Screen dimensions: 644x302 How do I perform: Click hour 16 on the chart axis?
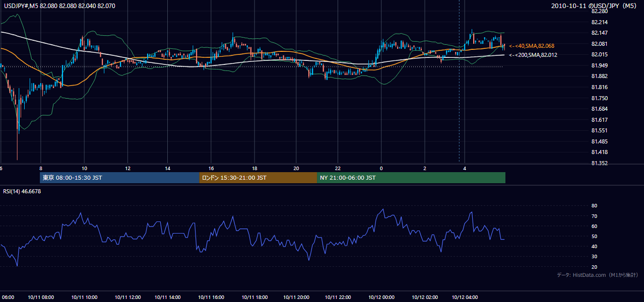(211, 168)
